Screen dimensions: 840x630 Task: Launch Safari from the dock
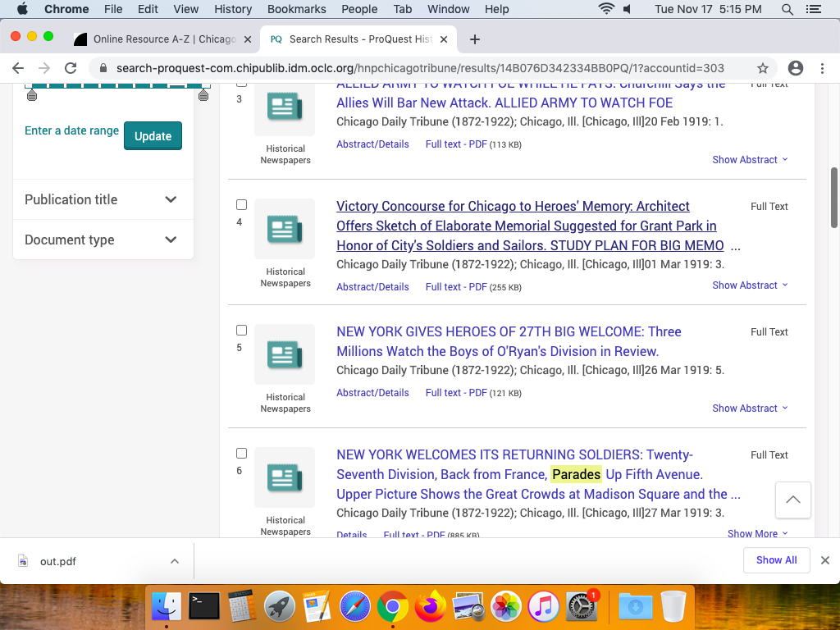[x=355, y=607]
